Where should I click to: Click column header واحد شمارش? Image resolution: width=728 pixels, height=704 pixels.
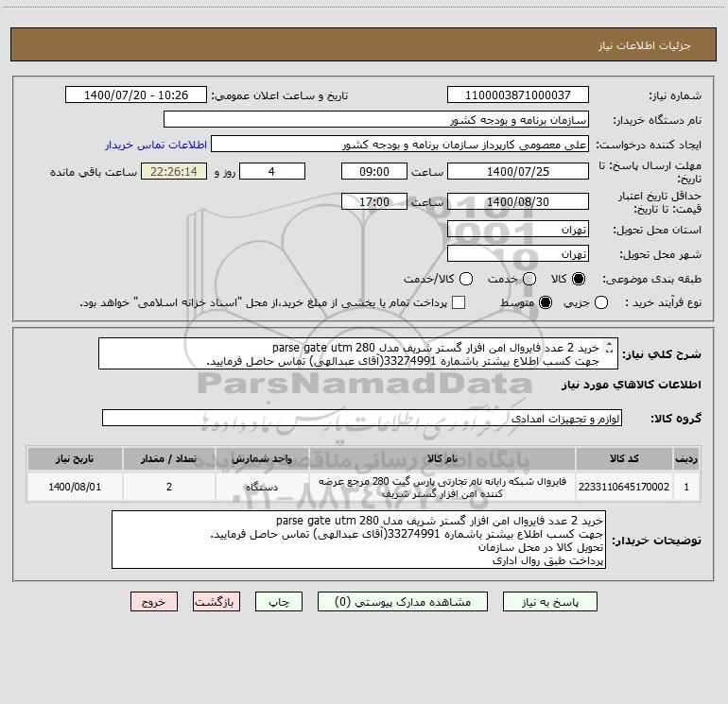tap(262, 458)
